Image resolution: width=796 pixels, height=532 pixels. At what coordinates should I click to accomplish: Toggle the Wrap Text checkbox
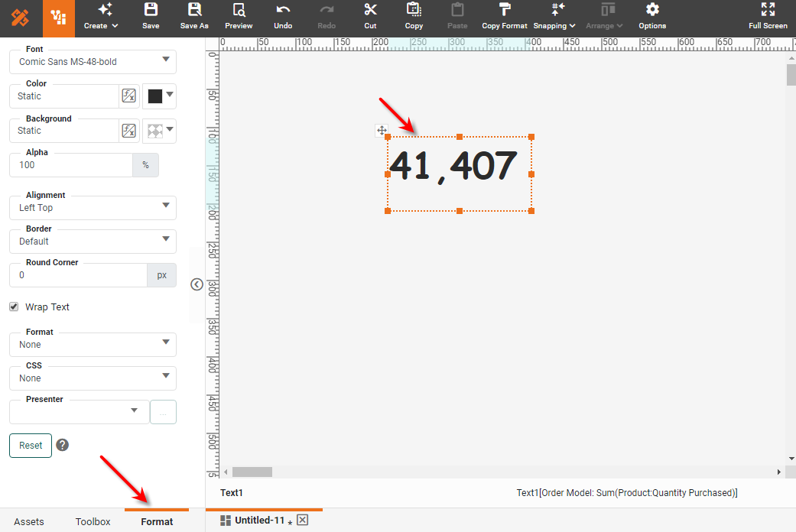(x=13, y=307)
